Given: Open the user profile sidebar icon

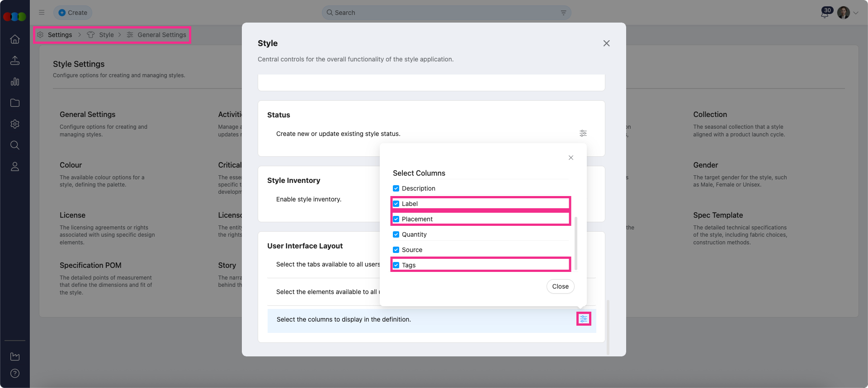Looking at the screenshot, I should point(15,167).
